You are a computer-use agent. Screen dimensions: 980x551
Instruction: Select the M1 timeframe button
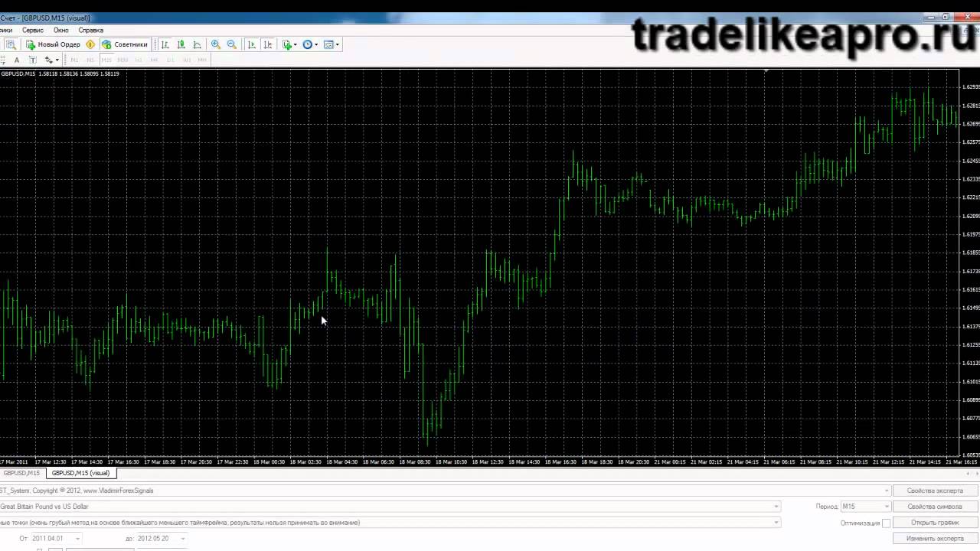point(74,60)
